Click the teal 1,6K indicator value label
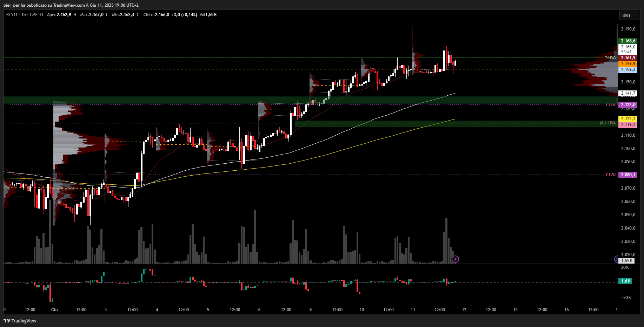The image size is (644, 327). tap(625, 281)
